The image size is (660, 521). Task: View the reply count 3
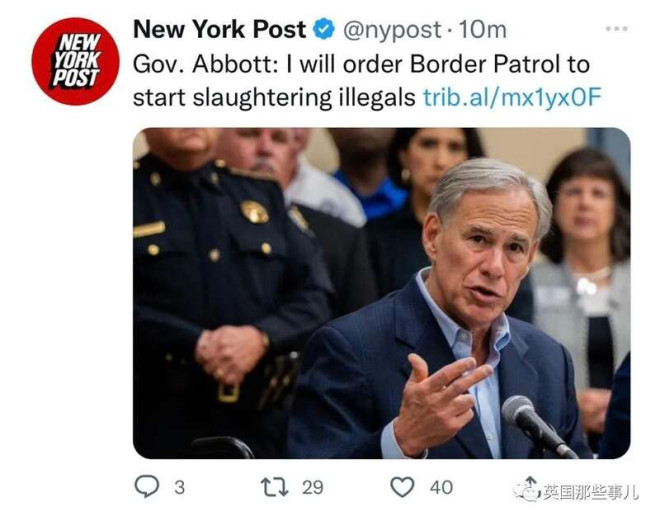click(x=179, y=487)
